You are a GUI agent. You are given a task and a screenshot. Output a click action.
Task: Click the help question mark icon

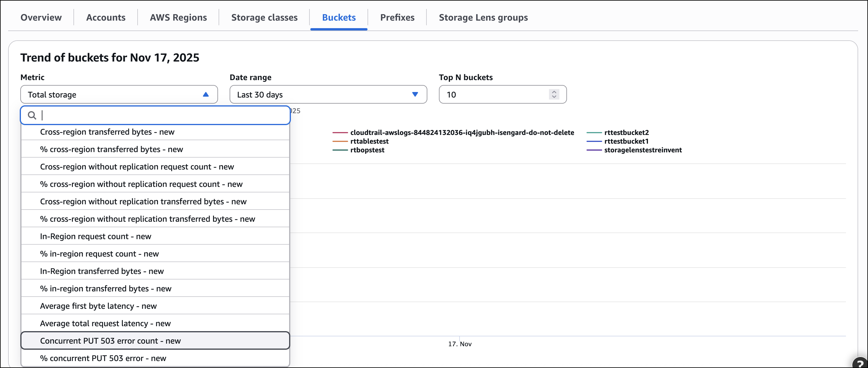pos(860,363)
